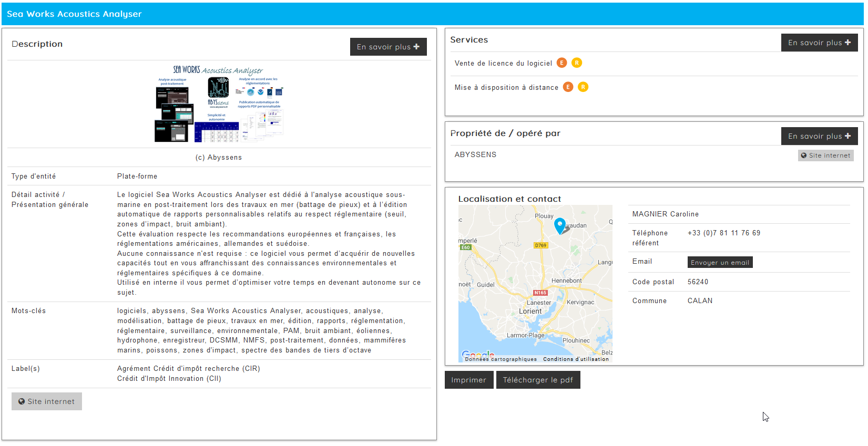The image size is (868, 446).
Task: Click Plate-forme entity type value
Action: point(137,176)
